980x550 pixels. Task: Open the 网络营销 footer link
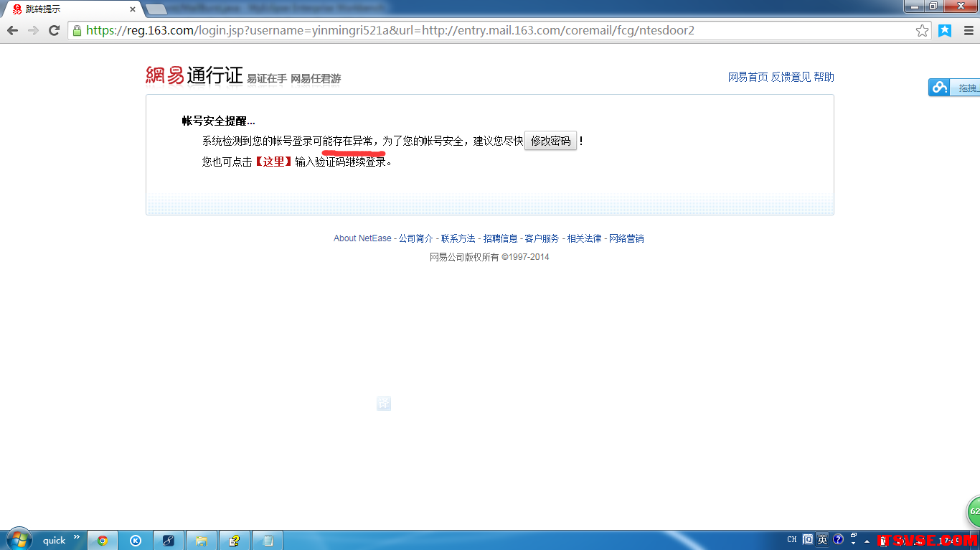tap(626, 238)
